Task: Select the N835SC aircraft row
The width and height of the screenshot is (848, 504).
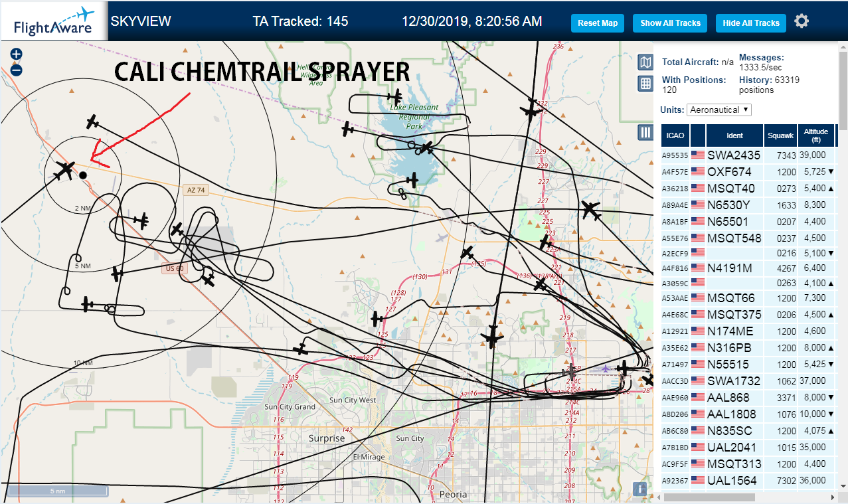Action: click(748, 430)
